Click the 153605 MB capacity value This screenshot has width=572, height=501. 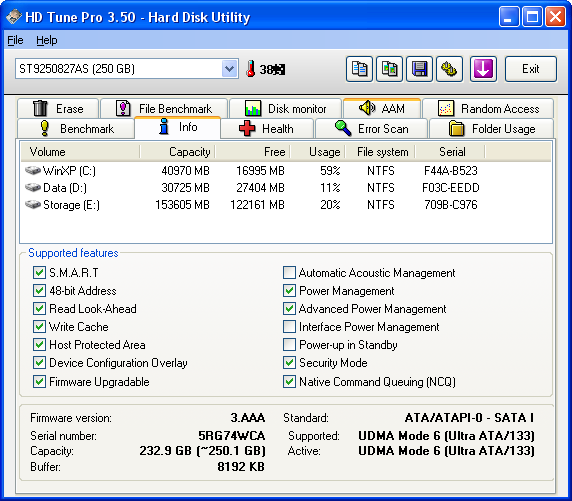pyautogui.click(x=182, y=205)
